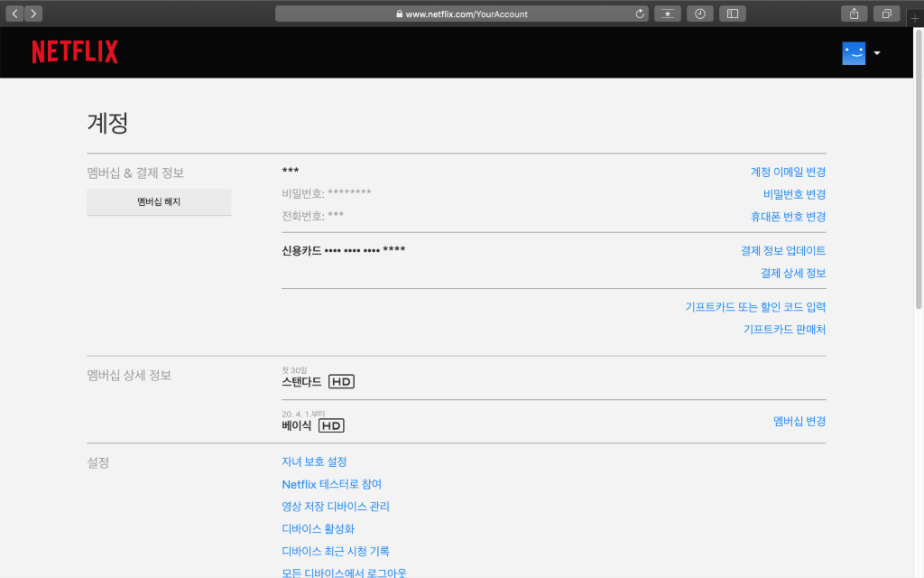The height and width of the screenshot is (578, 924).
Task: Click the 20. 4. 1.부터 date label
Action: point(303,414)
